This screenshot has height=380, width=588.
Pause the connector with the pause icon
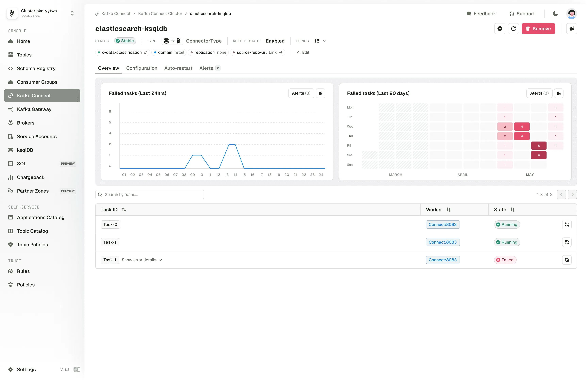[x=500, y=29]
